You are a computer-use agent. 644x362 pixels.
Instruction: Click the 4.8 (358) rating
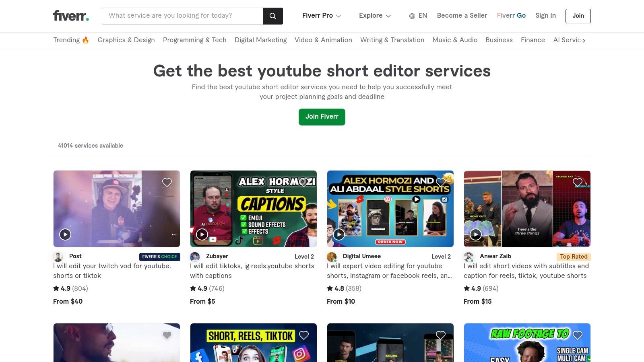click(x=344, y=288)
